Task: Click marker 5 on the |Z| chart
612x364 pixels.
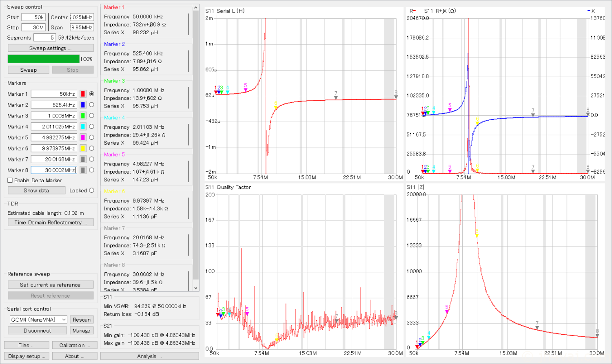Action: point(447,311)
